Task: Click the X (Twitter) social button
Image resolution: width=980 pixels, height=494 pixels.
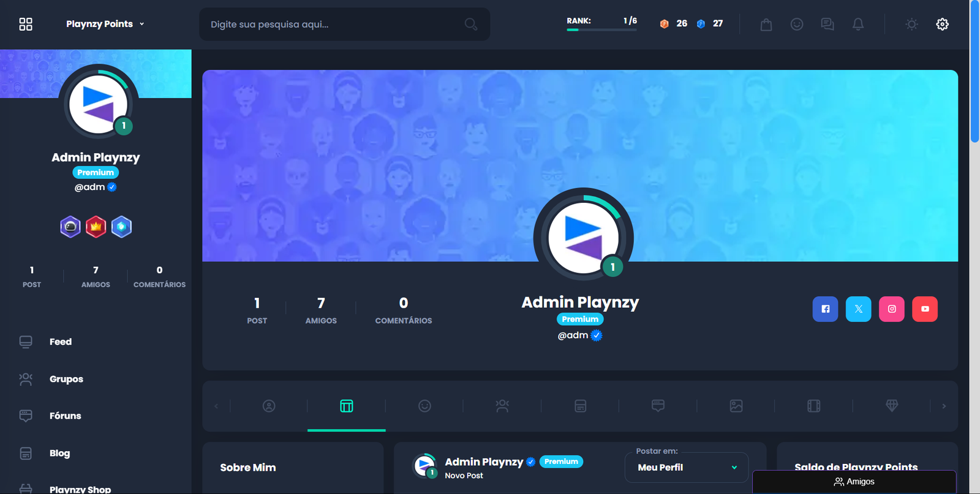Action: coord(858,309)
